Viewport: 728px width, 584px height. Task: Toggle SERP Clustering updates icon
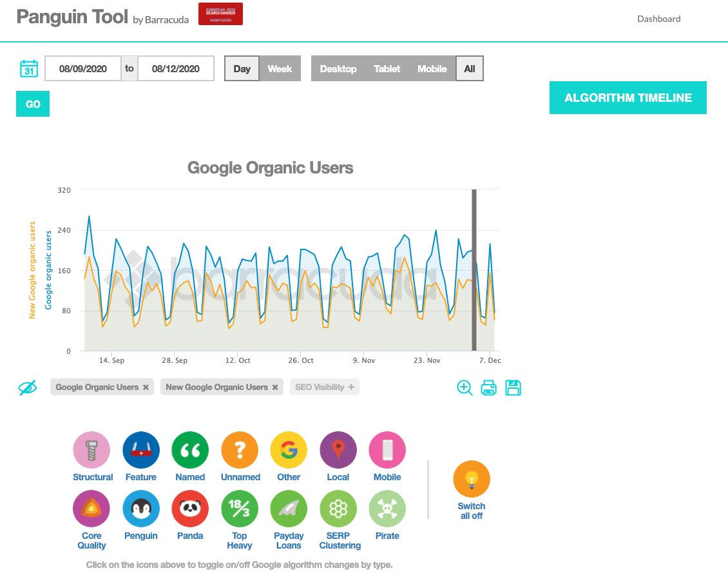click(338, 509)
